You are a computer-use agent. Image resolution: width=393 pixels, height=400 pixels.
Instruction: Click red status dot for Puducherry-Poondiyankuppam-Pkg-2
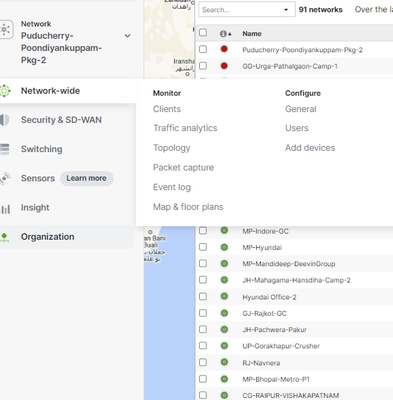[224, 49]
